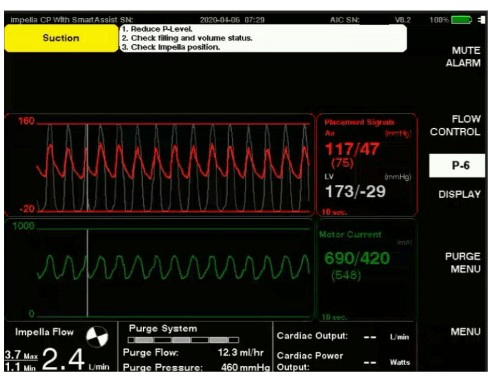Click the alarm instructions text box

(263, 38)
